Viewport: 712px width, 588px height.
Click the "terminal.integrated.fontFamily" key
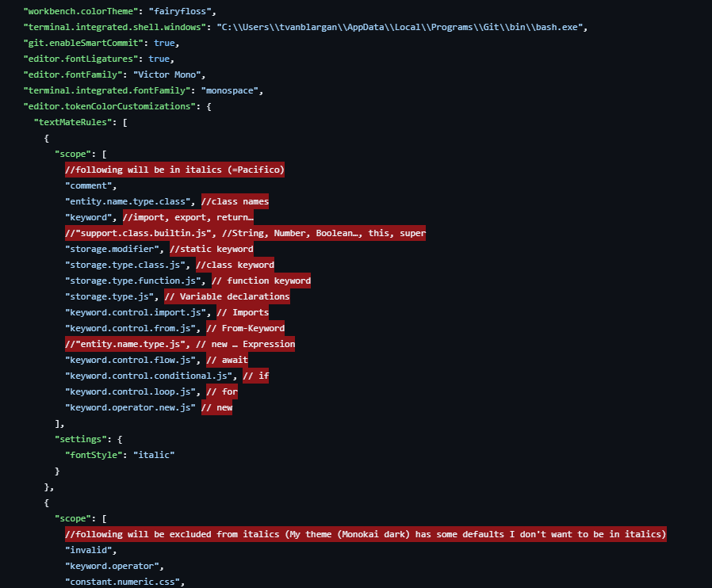[x=107, y=91]
